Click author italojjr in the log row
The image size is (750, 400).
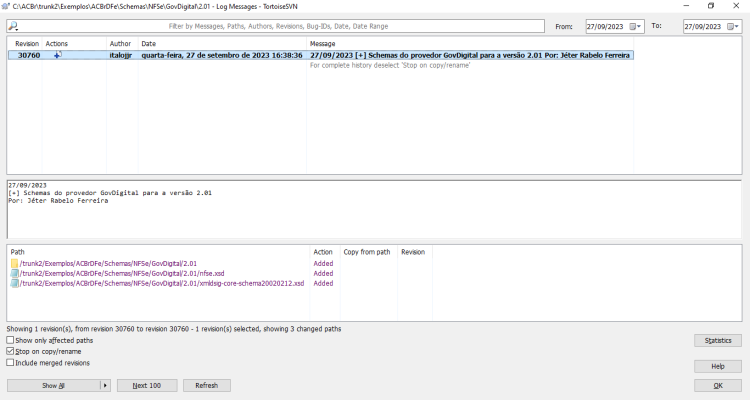(121, 56)
